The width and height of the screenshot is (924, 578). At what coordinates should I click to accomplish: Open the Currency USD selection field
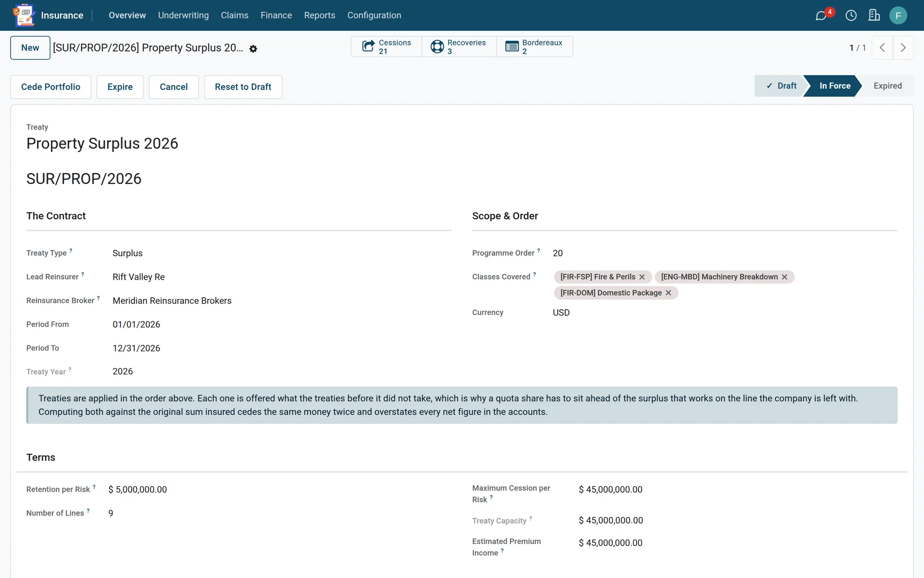pos(725,313)
